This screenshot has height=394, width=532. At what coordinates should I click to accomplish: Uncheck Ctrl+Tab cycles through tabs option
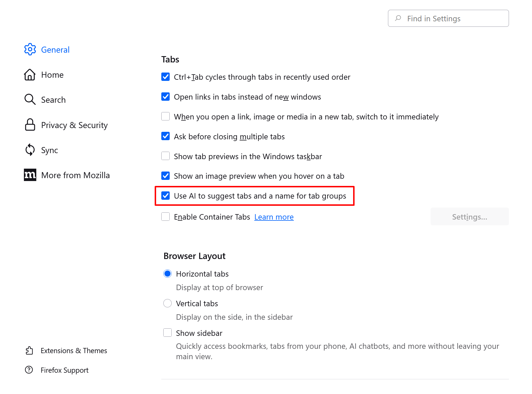point(166,77)
